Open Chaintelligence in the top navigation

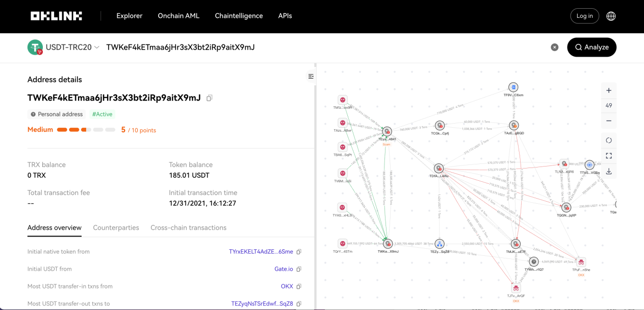[x=239, y=16]
